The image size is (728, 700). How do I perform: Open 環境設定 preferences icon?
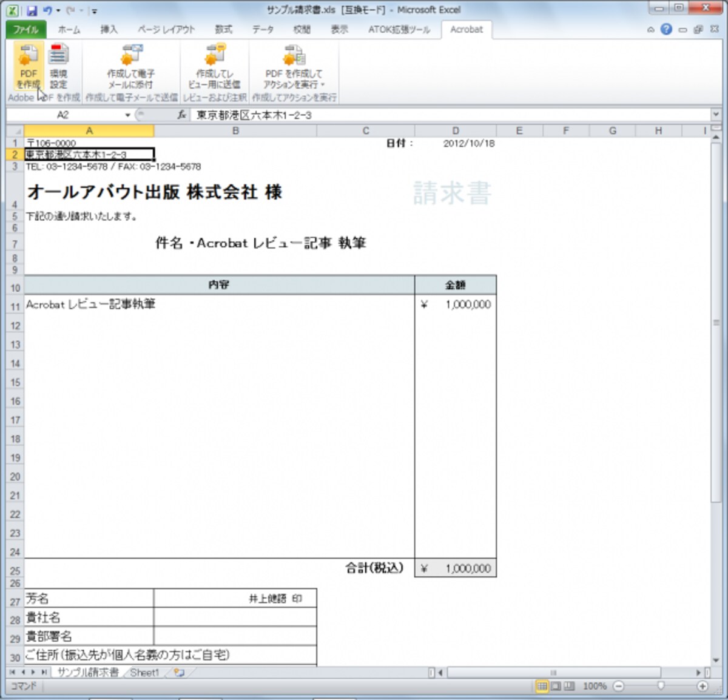59,66
